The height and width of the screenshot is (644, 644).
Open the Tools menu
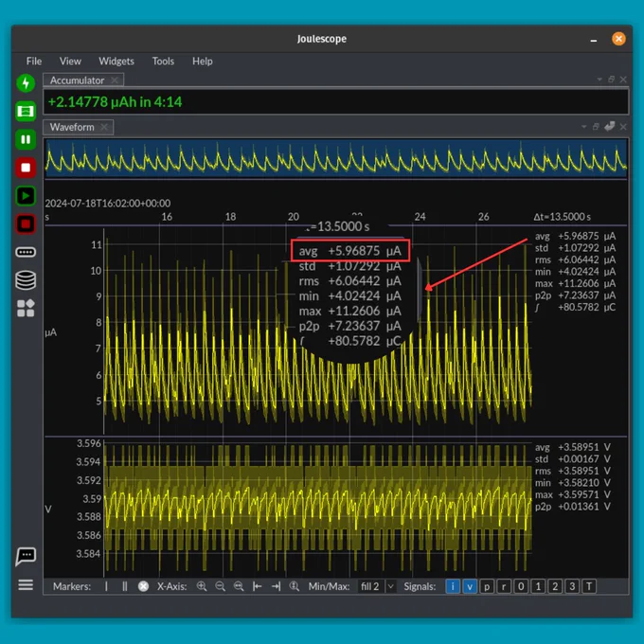point(163,62)
